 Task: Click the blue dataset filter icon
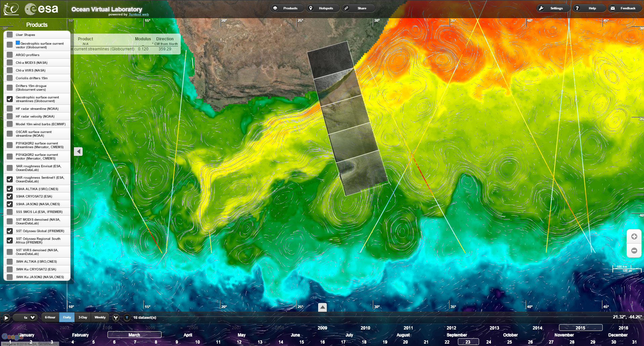coord(127,317)
